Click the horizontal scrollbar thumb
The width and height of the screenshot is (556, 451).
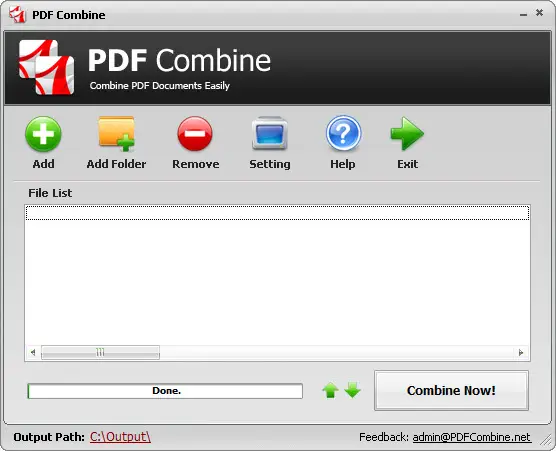[x=100, y=352]
